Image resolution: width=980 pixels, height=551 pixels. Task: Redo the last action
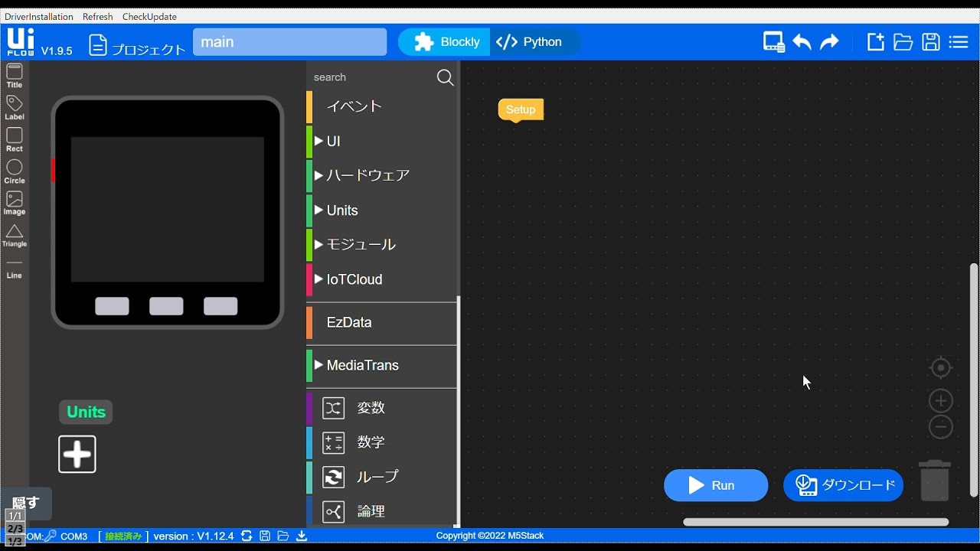click(829, 42)
